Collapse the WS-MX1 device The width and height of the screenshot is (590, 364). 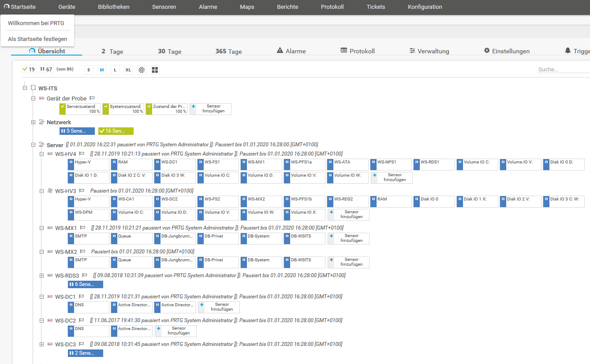[41, 228]
